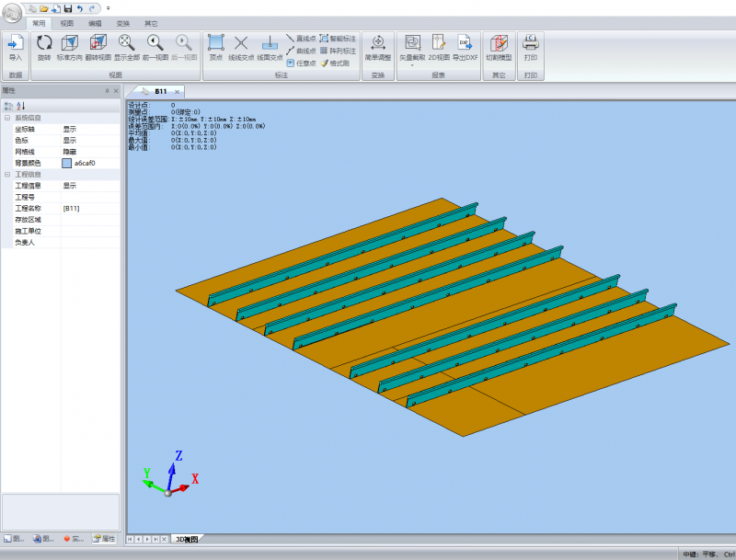The width and height of the screenshot is (736, 560).
Task: Collapse the 工程信息 property group
Action: click(x=7, y=174)
